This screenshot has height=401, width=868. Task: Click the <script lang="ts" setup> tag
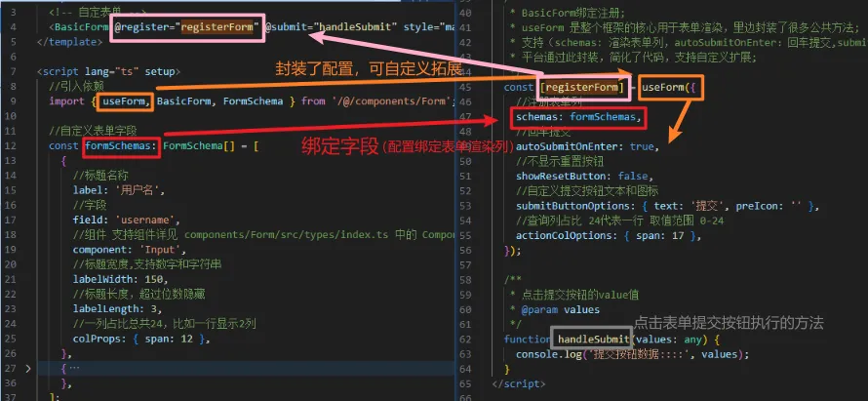108,71
